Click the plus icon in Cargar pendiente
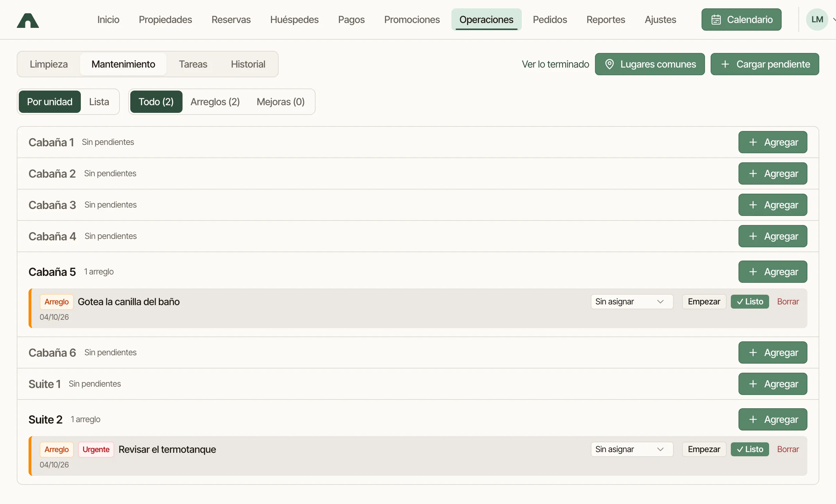Screen dimensions: 836x504 [x=725, y=64]
